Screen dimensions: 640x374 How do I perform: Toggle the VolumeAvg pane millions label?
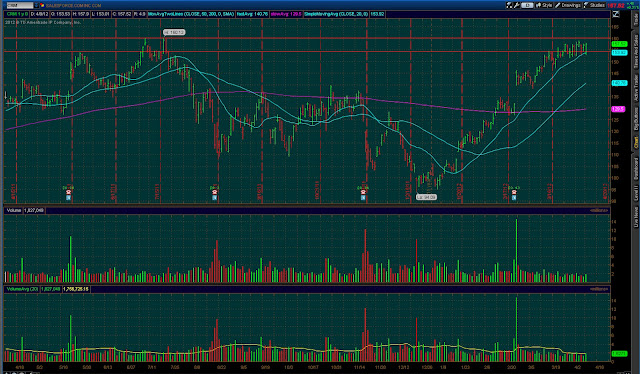599,289
